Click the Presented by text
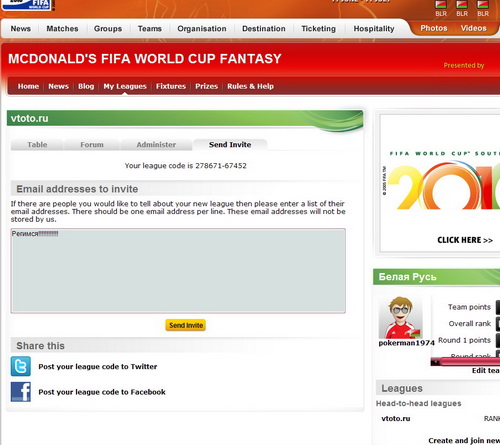 tap(464, 65)
